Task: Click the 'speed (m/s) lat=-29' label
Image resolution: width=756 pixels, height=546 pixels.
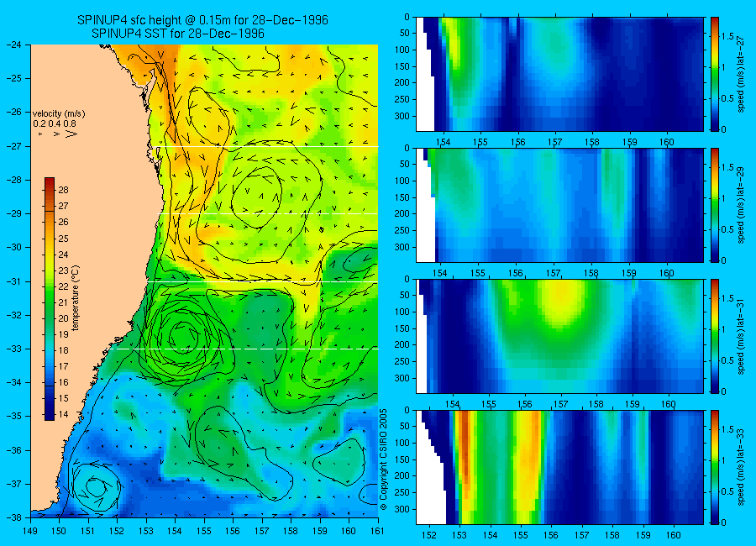Action: [741, 205]
